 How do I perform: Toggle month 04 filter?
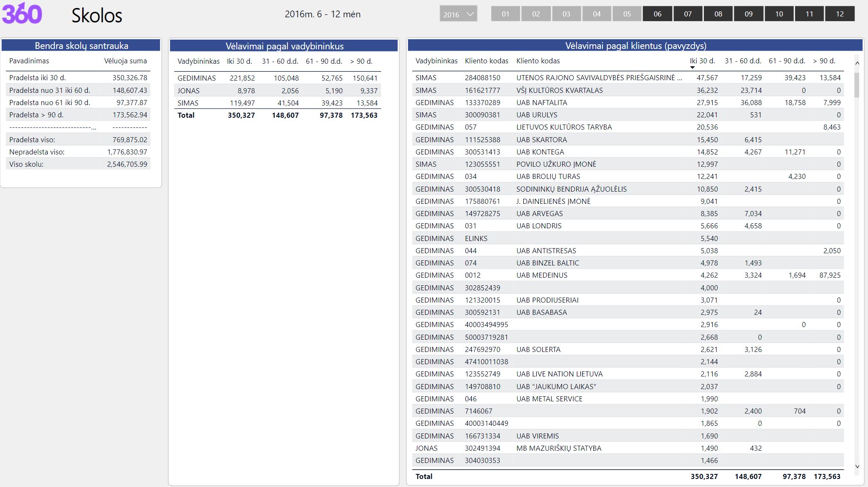tap(597, 14)
